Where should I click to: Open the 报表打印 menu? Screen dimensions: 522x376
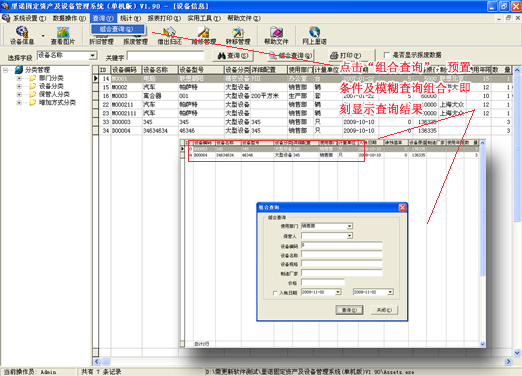[x=164, y=18]
